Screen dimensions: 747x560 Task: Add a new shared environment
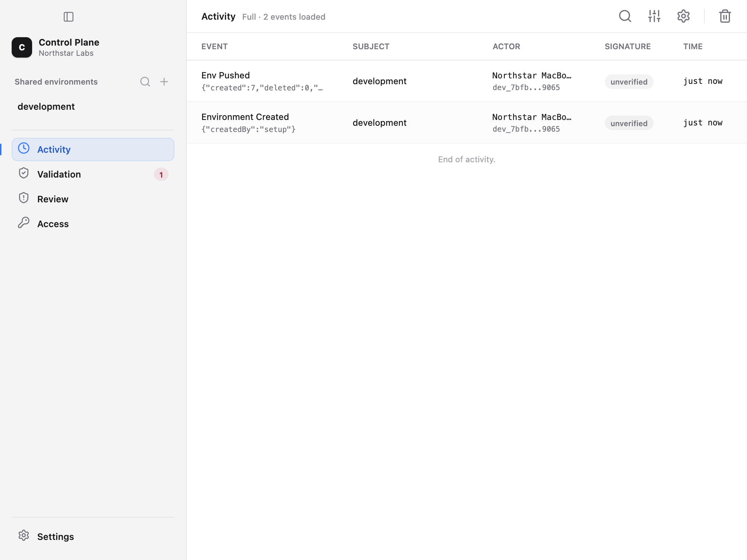(164, 82)
